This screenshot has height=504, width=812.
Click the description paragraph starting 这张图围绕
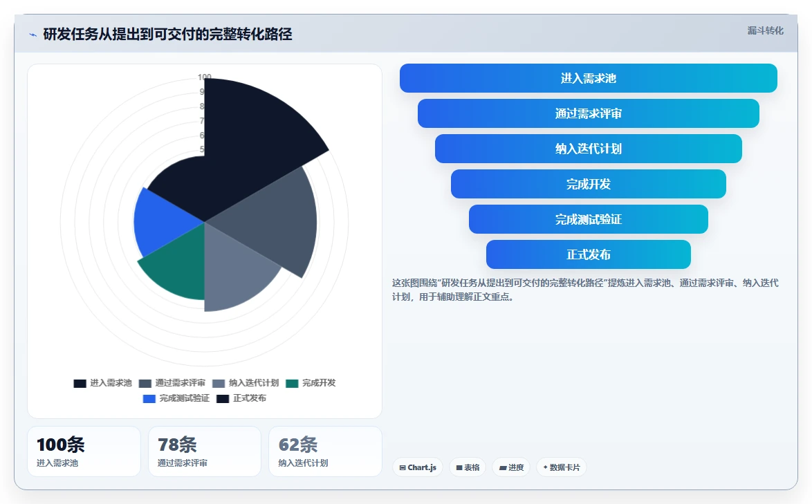pyautogui.click(x=585, y=290)
